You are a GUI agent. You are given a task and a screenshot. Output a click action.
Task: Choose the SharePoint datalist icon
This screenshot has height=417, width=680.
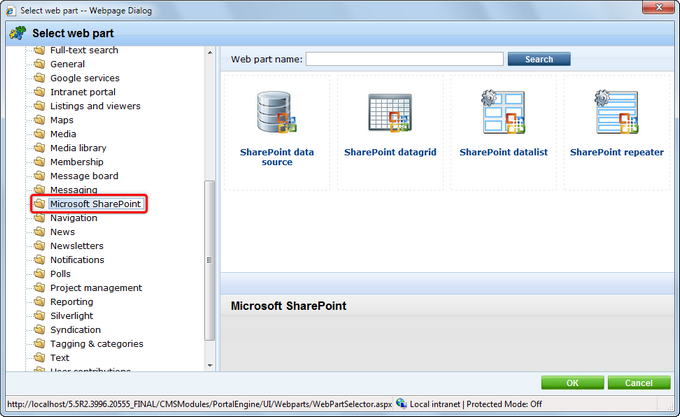pyautogui.click(x=503, y=111)
